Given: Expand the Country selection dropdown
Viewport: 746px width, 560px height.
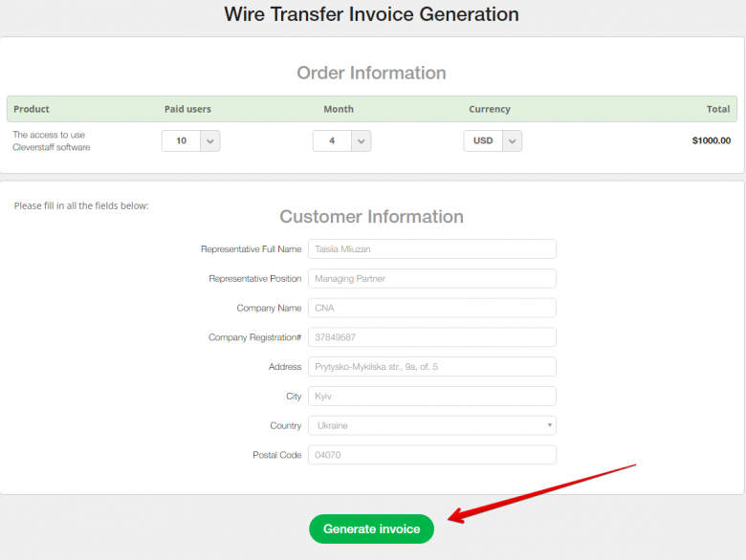Looking at the screenshot, I should coord(431,425).
